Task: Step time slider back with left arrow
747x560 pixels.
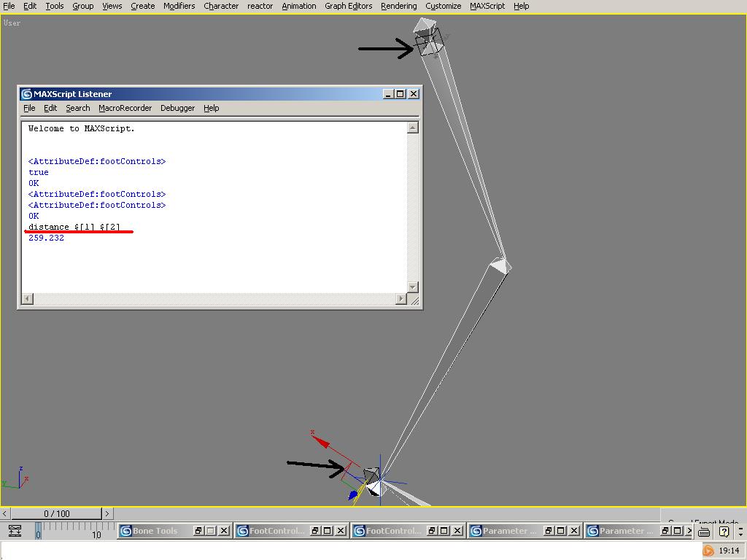Action: coord(5,514)
